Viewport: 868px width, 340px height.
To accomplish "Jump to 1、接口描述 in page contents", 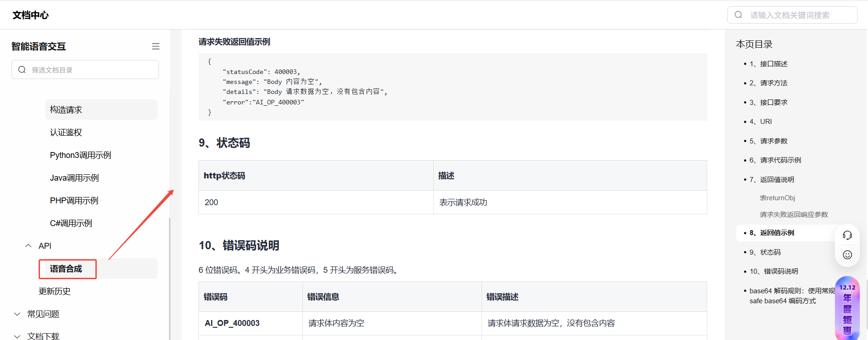I will 769,64.
